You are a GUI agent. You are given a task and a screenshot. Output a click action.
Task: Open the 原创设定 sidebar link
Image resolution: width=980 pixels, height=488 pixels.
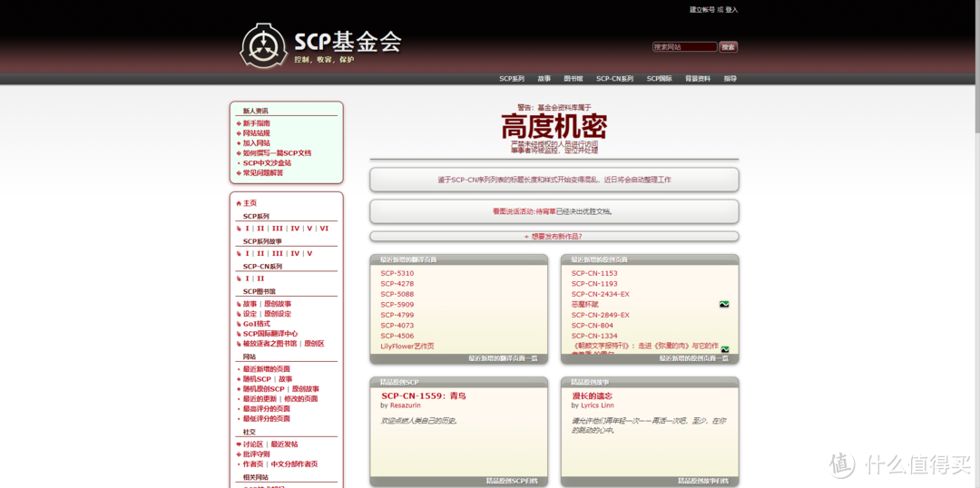[x=278, y=314]
